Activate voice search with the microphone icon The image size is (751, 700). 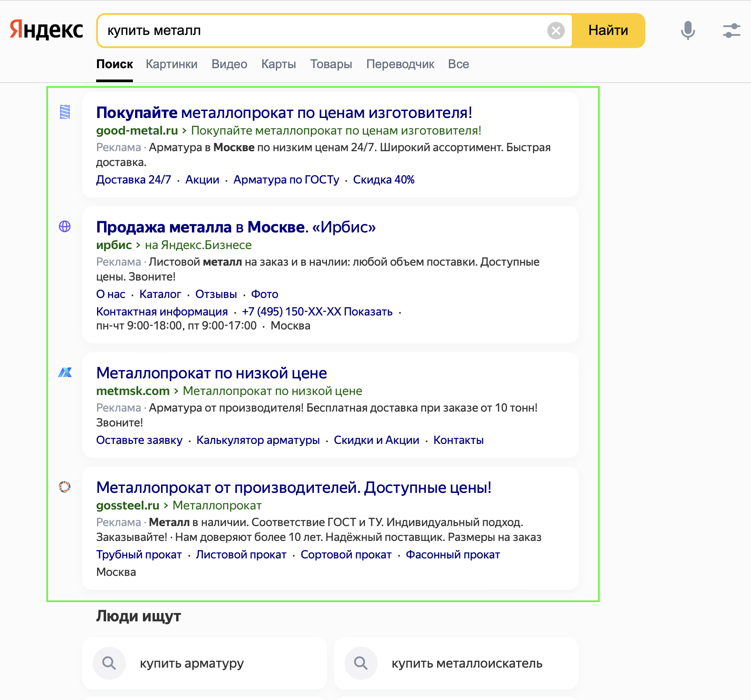(x=687, y=31)
